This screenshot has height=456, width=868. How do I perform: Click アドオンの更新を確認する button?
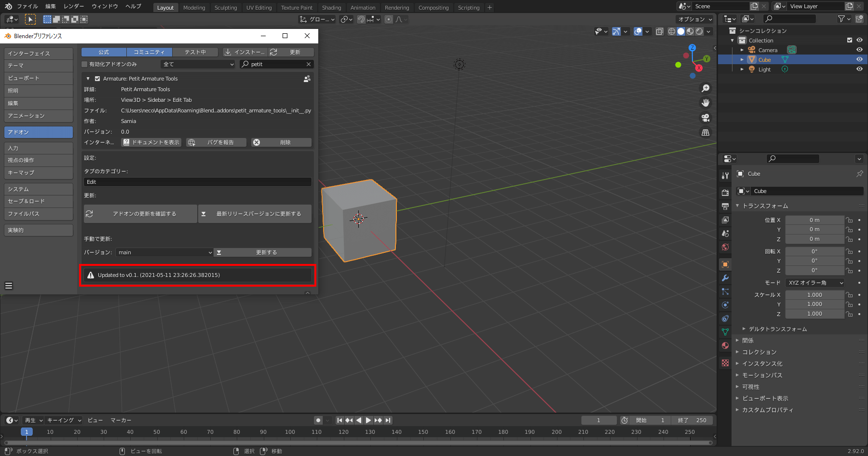click(x=141, y=214)
